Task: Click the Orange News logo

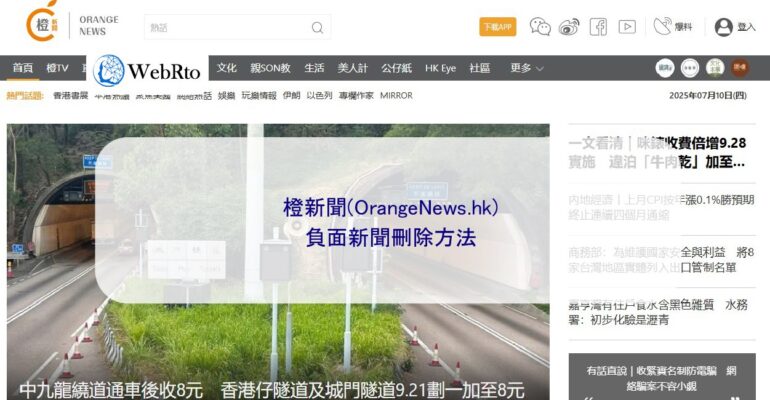Action: [73, 23]
